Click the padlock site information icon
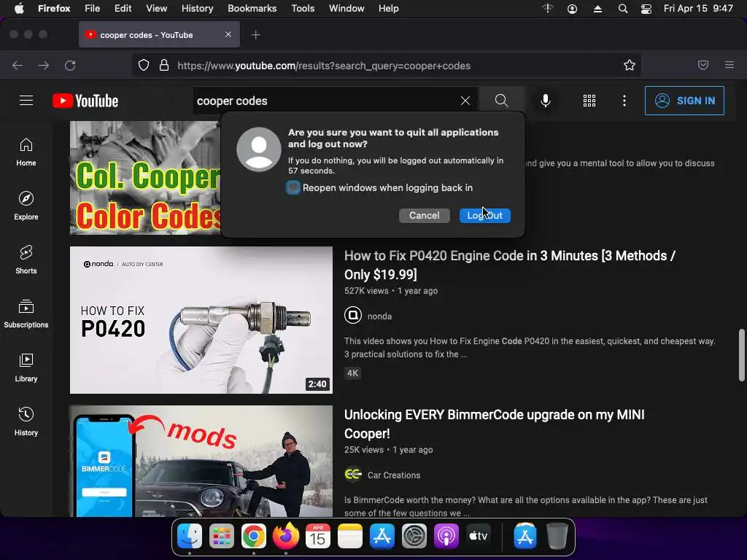The width and height of the screenshot is (747, 560). coord(164,65)
